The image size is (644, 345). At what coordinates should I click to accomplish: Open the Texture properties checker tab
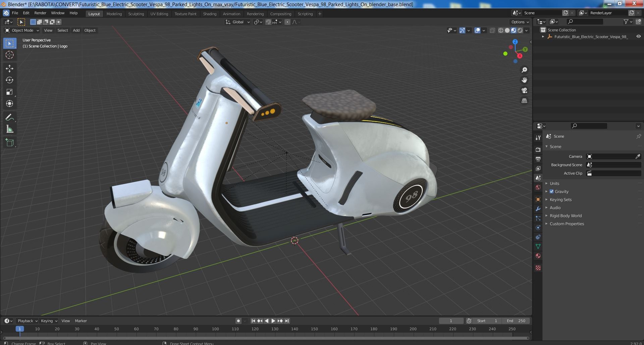tap(538, 268)
